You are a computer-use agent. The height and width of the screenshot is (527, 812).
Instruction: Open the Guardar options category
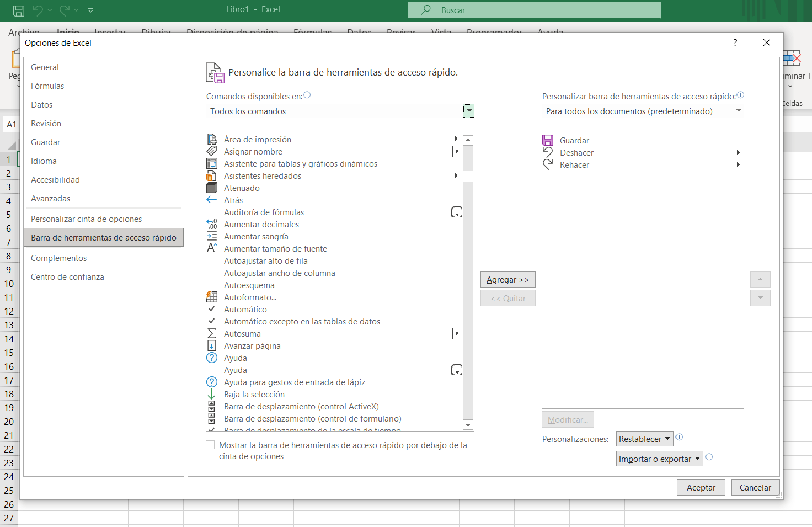click(104, 142)
